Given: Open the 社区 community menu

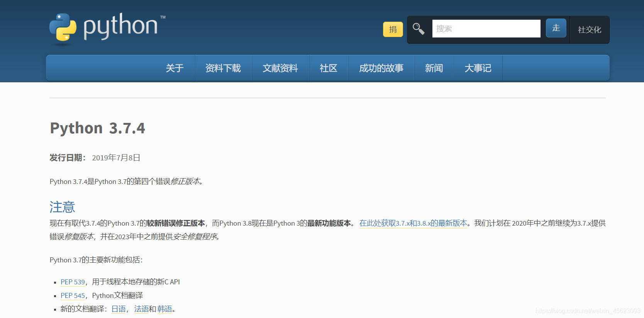Looking at the screenshot, I should point(329,68).
